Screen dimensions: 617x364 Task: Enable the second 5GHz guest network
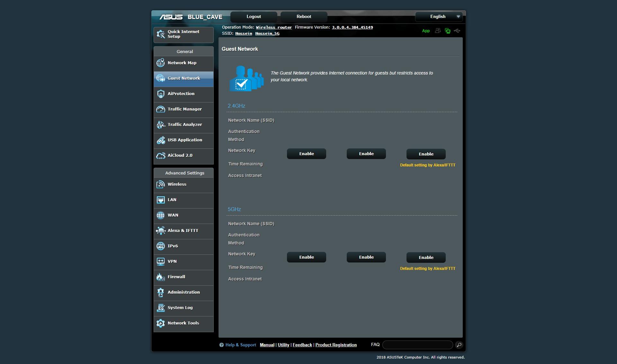[x=366, y=257]
